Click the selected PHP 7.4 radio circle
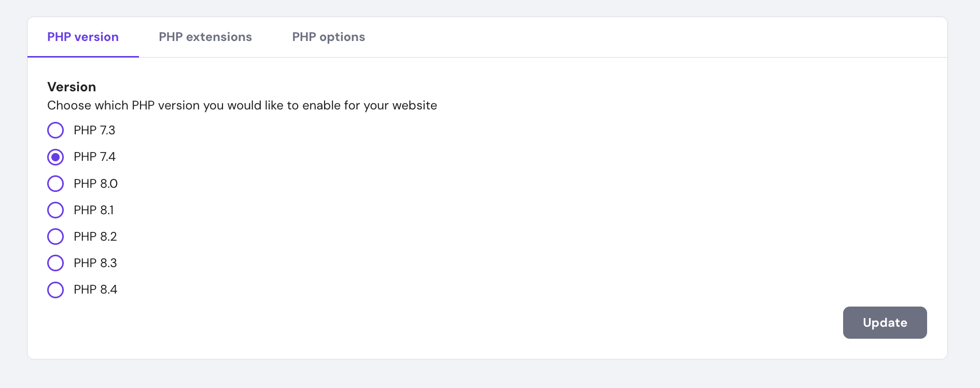Image resolution: width=980 pixels, height=388 pixels. point(55,157)
